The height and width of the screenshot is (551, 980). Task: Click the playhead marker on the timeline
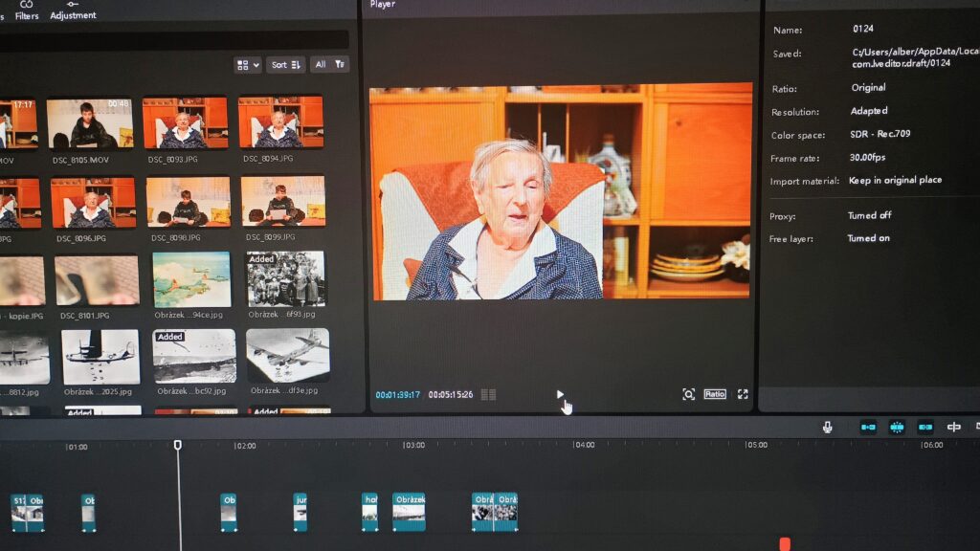[177, 445]
